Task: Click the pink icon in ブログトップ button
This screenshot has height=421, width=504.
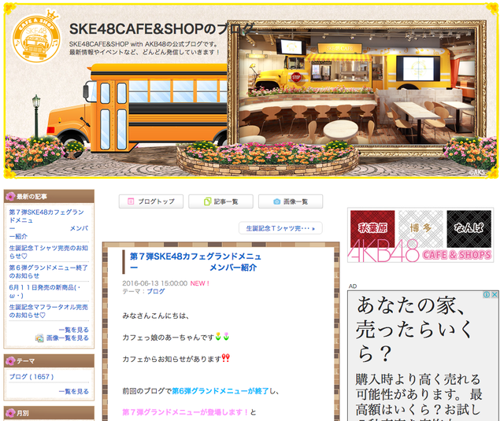Action: click(x=131, y=201)
